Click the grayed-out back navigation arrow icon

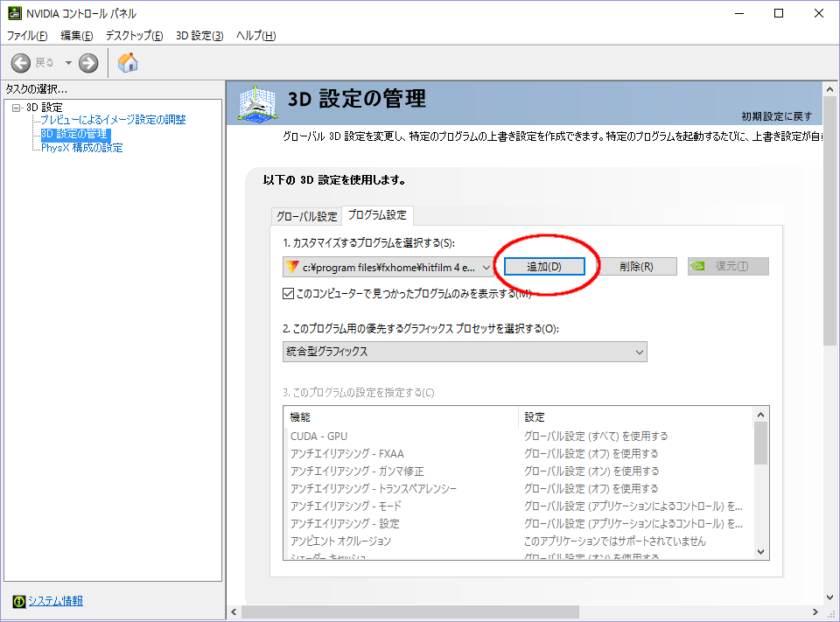[x=22, y=62]
